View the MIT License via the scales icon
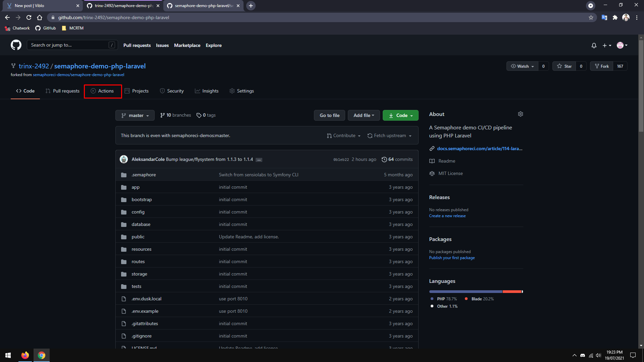644x362 pixels. pyautogui.click(x=432, y=173)
